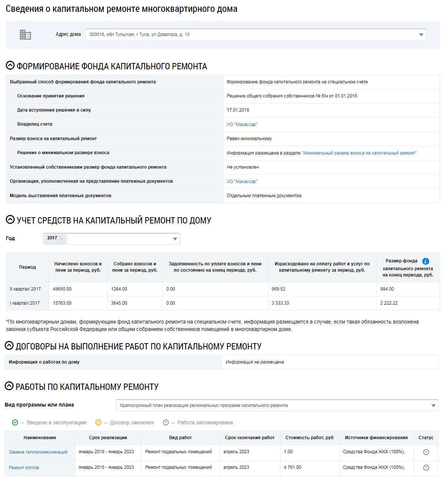
Task: Open Замена теплокоммуникаций work link
Action: (x=38, y=452)
